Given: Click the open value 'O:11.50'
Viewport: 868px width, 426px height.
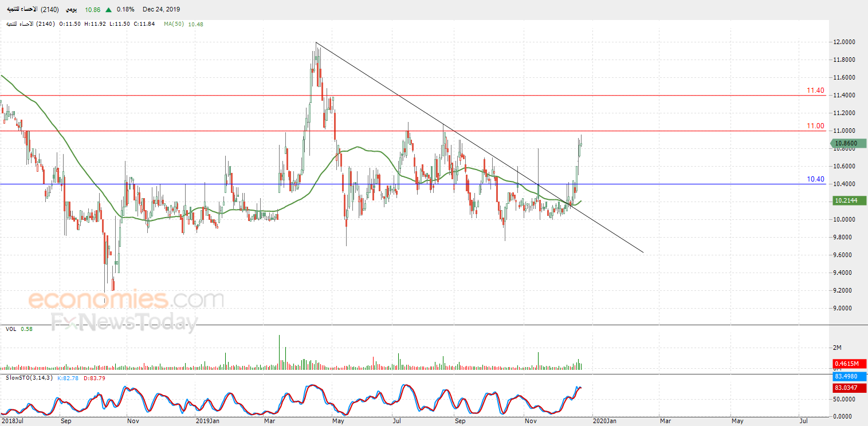Looking at the screenshot, I should point(71,24).
